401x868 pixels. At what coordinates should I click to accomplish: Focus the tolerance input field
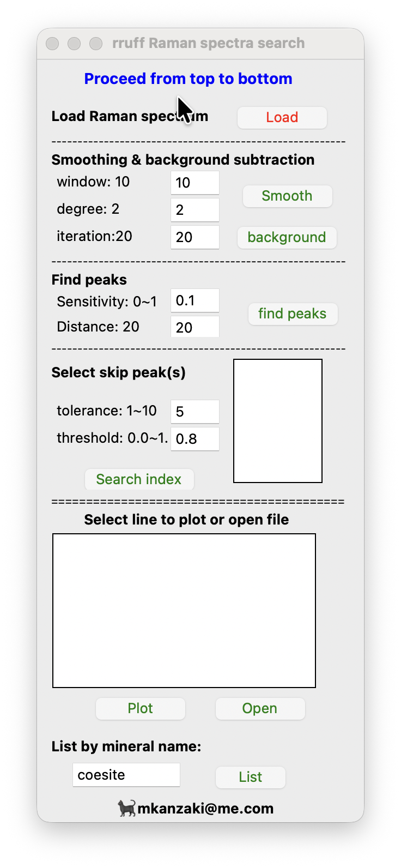195,412
